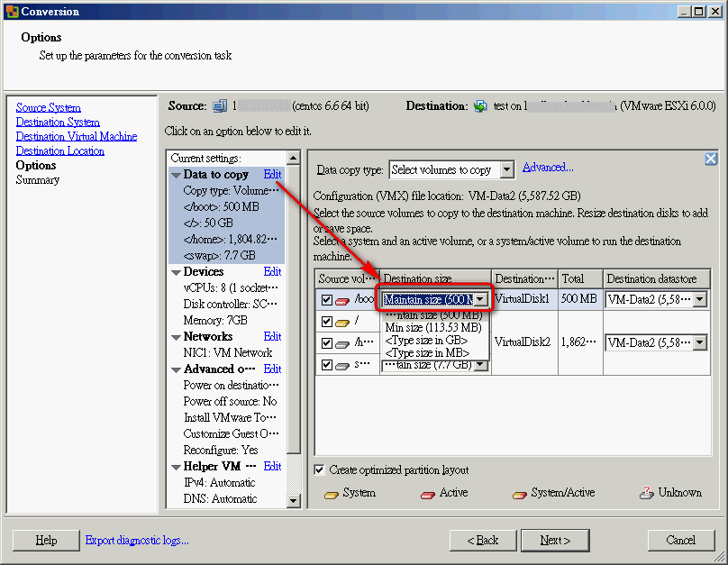The height and width of the screenshot is (565, 728).
Task: Click the yellow system volume icon for /
Action: click(342, 323)
